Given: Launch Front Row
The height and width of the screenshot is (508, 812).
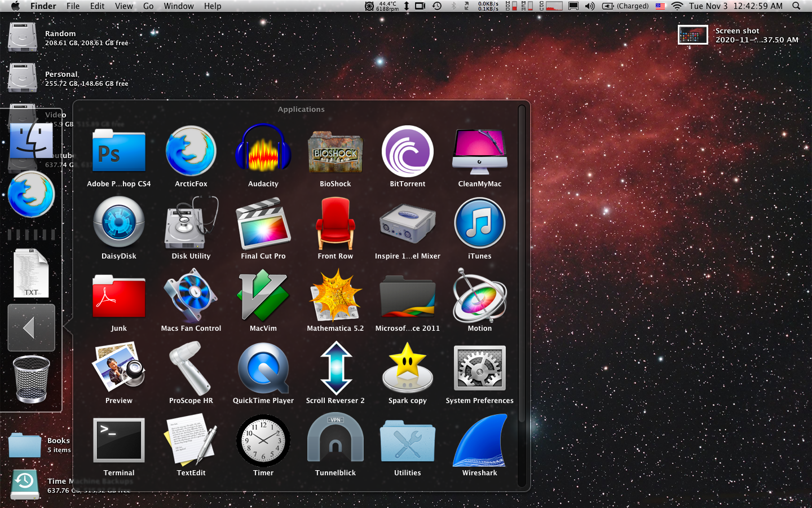Looking at the screenshot, I should pyautogui.click(x=336, y=224).
